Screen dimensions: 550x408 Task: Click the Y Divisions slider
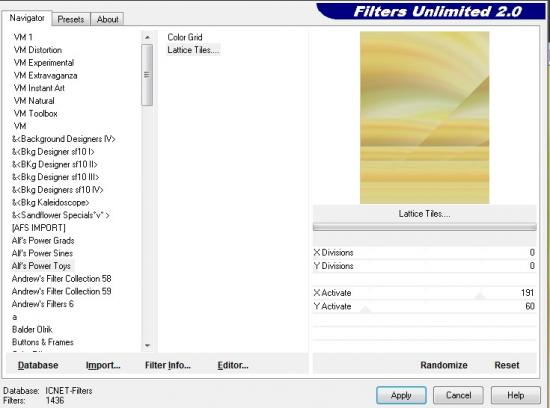(x=424, y=266)
